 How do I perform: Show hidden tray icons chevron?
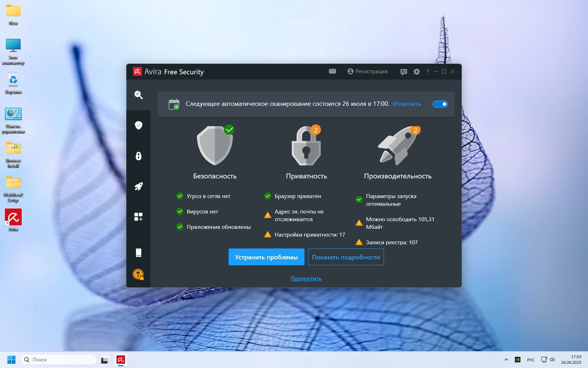506,360
